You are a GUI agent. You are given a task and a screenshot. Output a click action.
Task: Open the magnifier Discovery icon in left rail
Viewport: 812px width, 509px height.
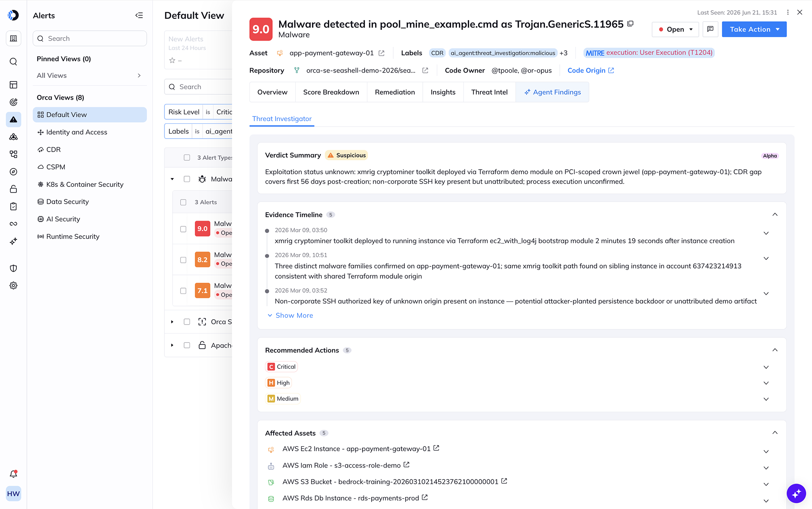[x=13, y=61]
